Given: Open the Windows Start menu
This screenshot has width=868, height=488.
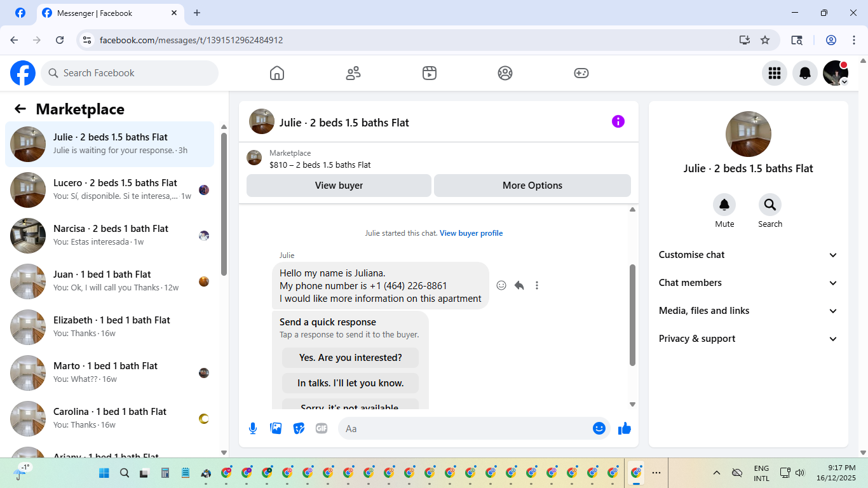Looking at the screenshot, I should click(x=104, y=473).
